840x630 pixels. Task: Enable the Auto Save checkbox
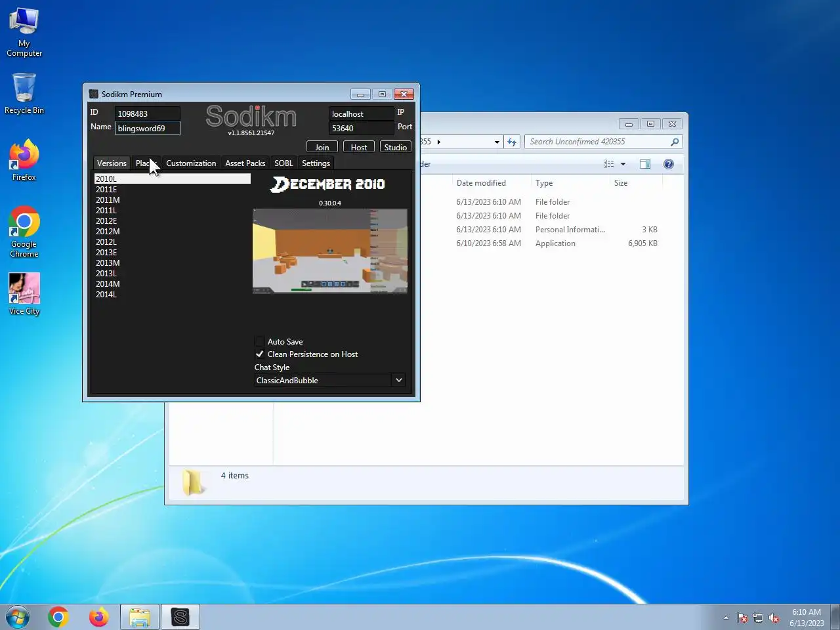[260, 341]
